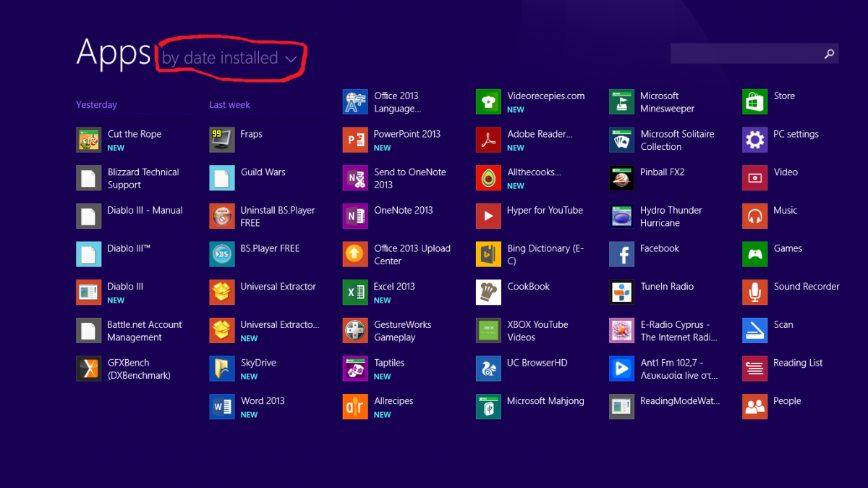Image resolution: width=868 pixels, height=488 pixels.
Task: Open the Music headphones icon
Action: pyautogui.click(x=754, y=216)
